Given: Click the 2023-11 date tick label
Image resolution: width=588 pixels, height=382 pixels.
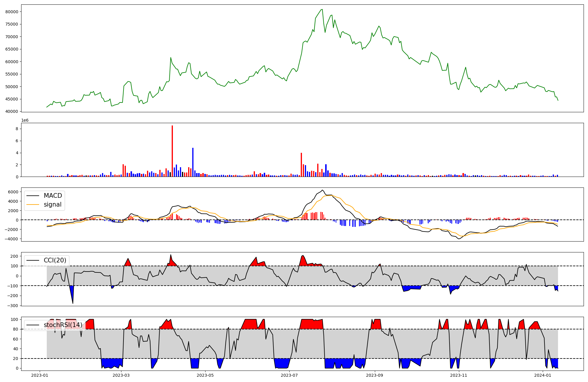Looking at the screenshot, I should pyautogui.click(x=459, y=375).
